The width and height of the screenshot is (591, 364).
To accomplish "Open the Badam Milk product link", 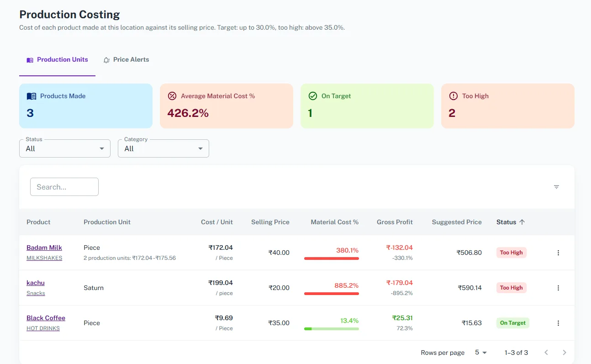I will coord(44,248).
